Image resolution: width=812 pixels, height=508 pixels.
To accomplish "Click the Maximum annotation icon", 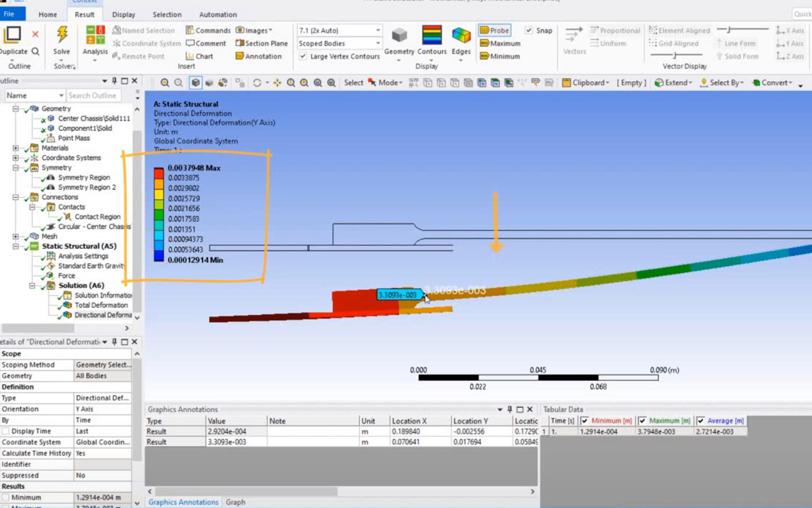I will (500, 43).
